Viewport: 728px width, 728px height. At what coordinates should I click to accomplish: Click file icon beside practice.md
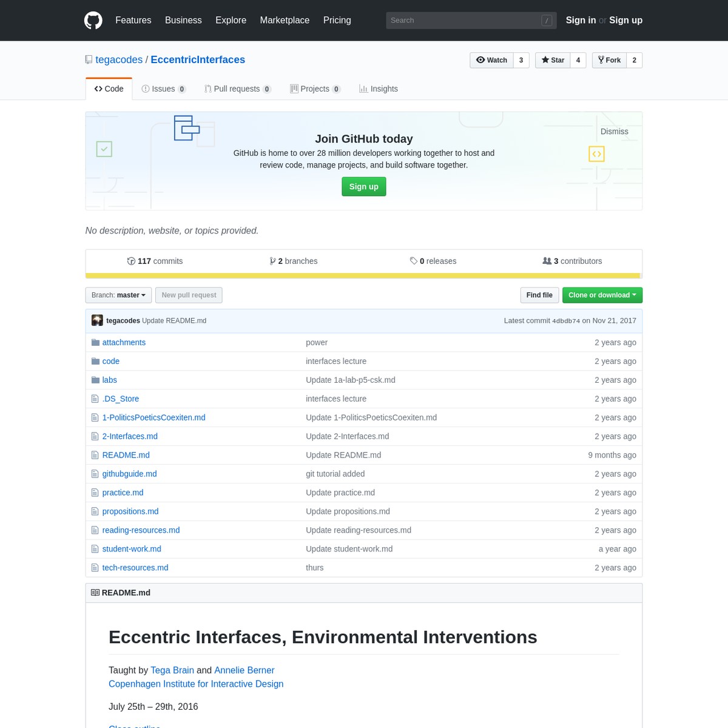[95, 493]
